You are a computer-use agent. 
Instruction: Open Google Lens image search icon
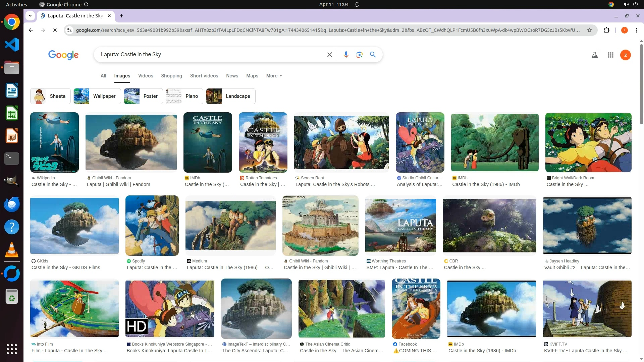click(x=359, y=55)
